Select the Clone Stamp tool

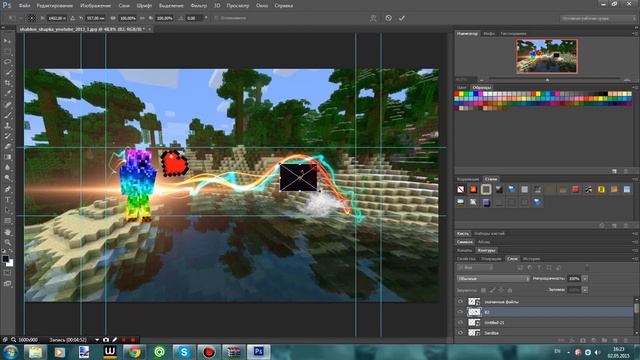click(x=7, y=125)
